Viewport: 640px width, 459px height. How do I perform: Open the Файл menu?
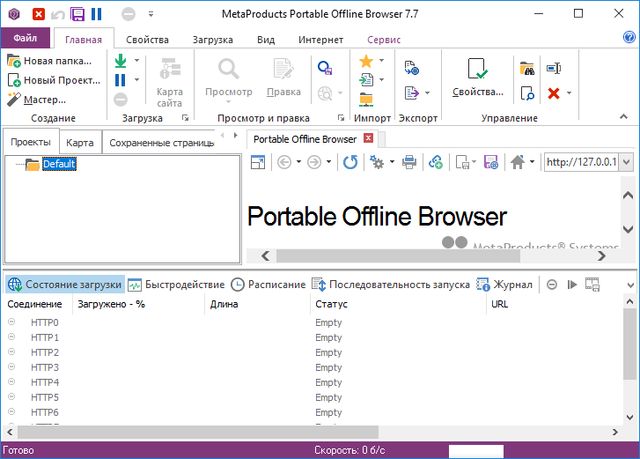point(25,38)
